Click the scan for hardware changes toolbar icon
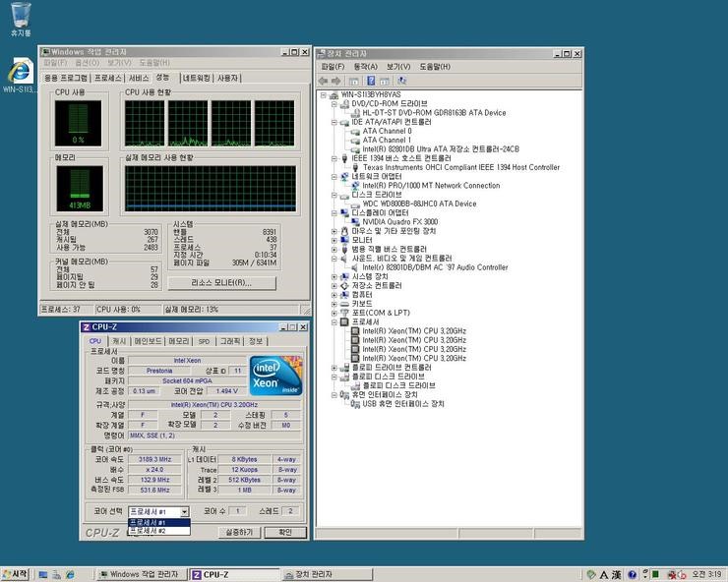This screenshot has width=728, height=582. tap(402, 81)
